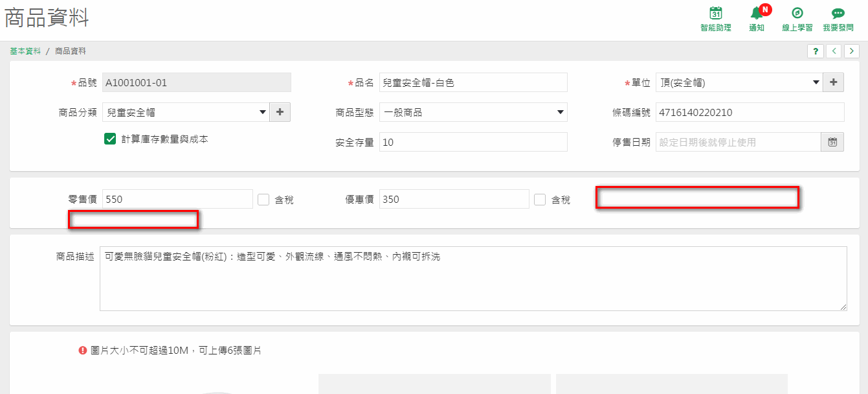The height and width of the screenshot is (394, 868).
Task: Click the 商品資料 breadcrumb item
Action: coord(71,51)
